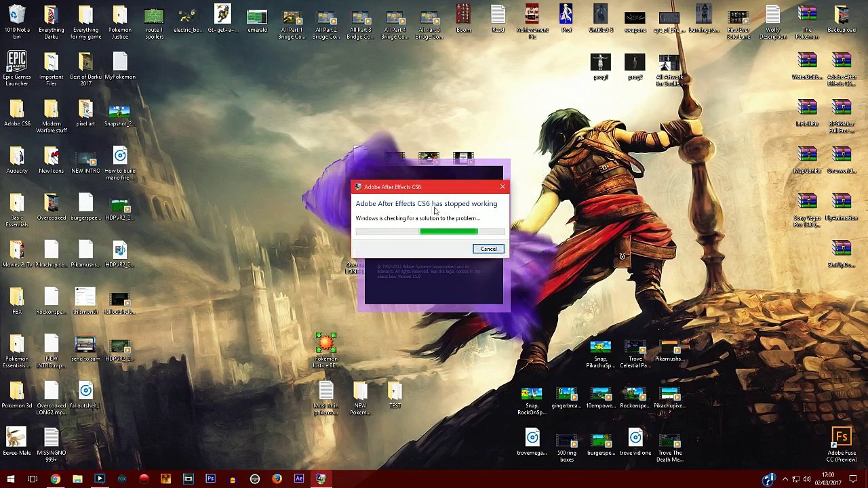Screen dimensions: 868x488
Task: Select the pixel art folder
Action: click(85, 112)
